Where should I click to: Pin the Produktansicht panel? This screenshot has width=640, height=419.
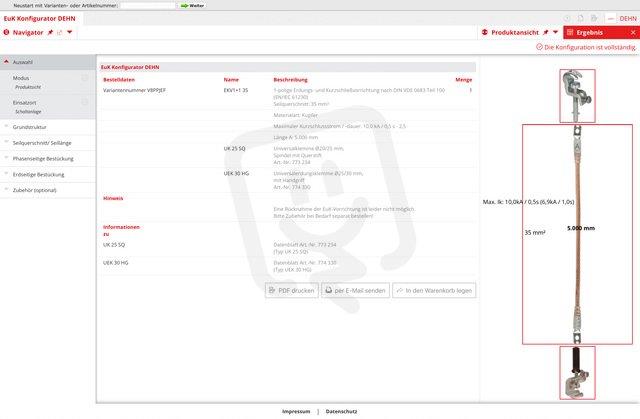pyautogui.click(x=546, y=33)
